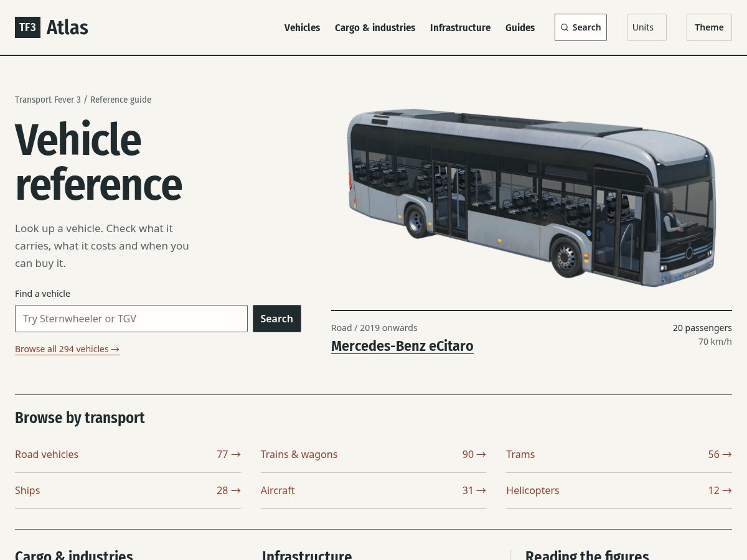Screen dimensions: 747x560
Task: Open the Units dropdown
Action: tap(646, 27)
